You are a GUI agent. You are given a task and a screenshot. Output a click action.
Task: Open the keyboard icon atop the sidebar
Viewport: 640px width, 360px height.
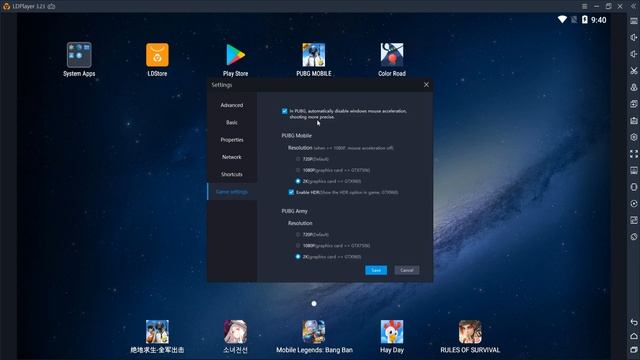[x=633, y=21]
